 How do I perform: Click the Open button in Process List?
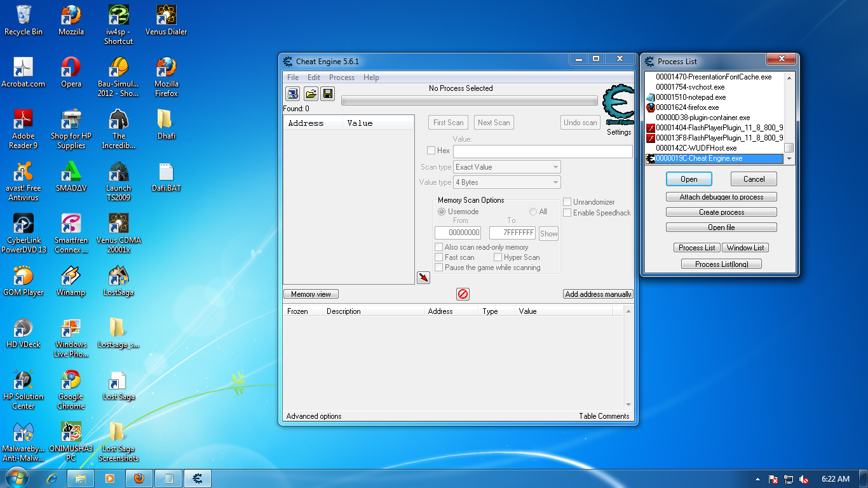[689, 179]
